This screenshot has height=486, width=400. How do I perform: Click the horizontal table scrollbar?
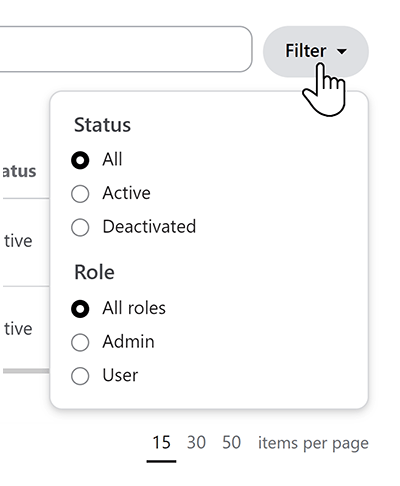(x=26, y=371)
